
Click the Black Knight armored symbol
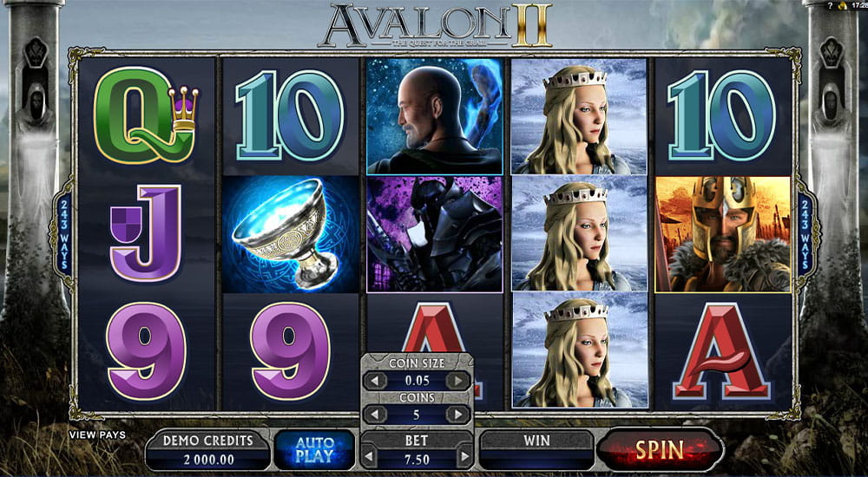pos(435,234)
